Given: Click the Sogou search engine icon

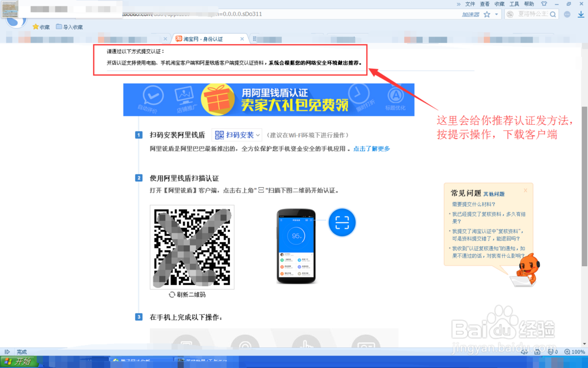Looking at the screenshot, I should [x=510, y=14].
